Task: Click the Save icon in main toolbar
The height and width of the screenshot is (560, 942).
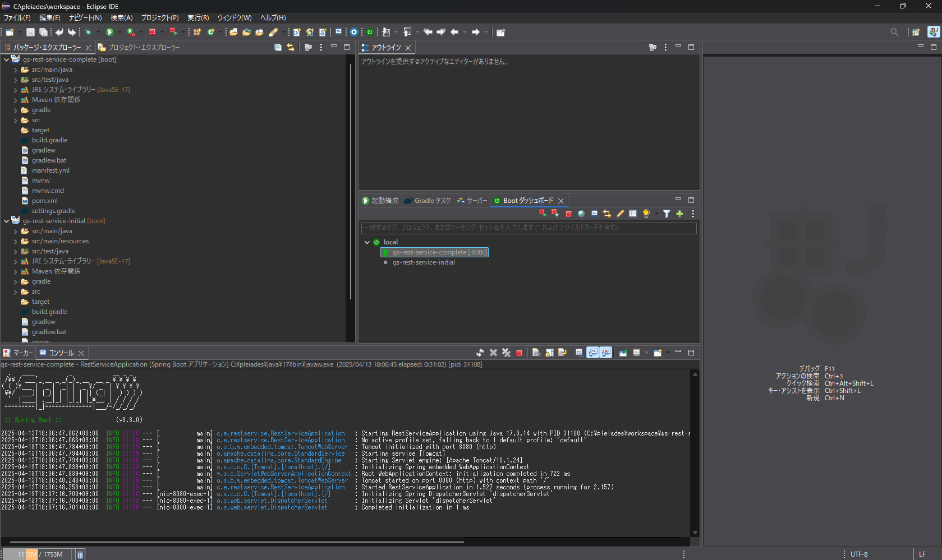Action: [x=31, y=32]
